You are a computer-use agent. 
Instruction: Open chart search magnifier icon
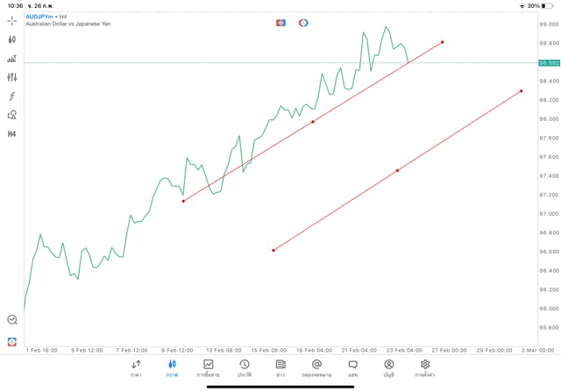point(11,320)
